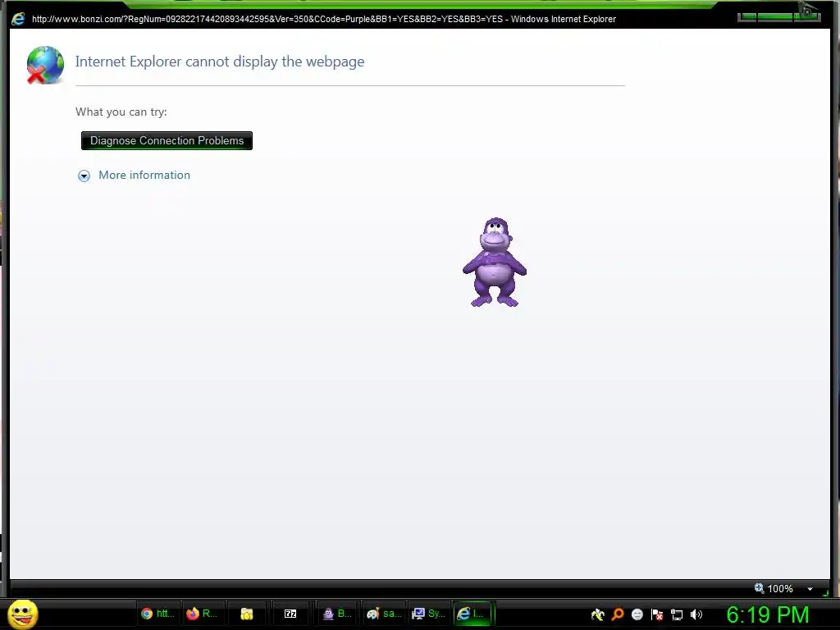Screen dimensions: 840x630
Task: Click the 'What you can try:' text
Action: (x=121, y=112)
